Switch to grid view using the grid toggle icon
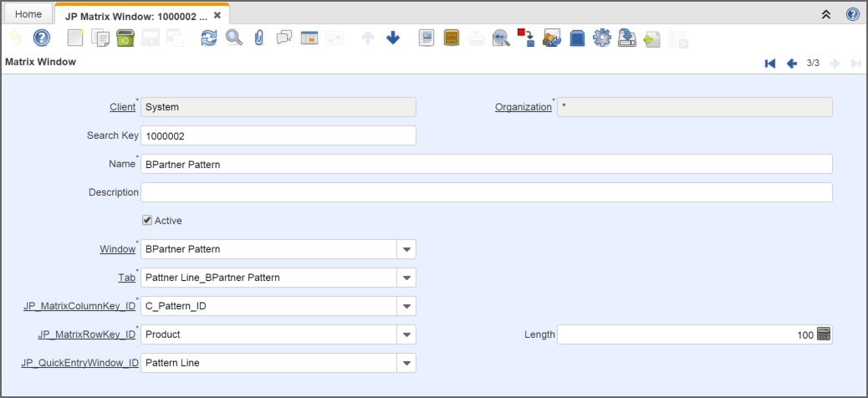The height and width of the screenshot is (398, 868). (309, 38)
